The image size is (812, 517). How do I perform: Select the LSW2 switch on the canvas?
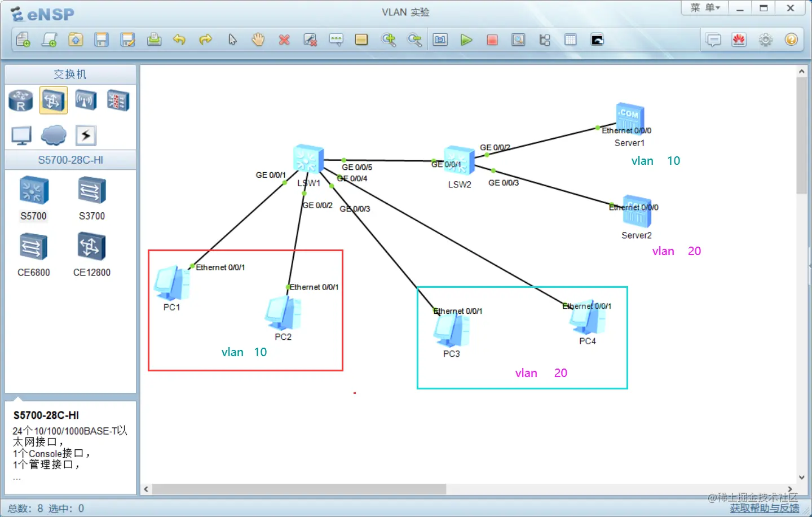[x=459, y=160]
